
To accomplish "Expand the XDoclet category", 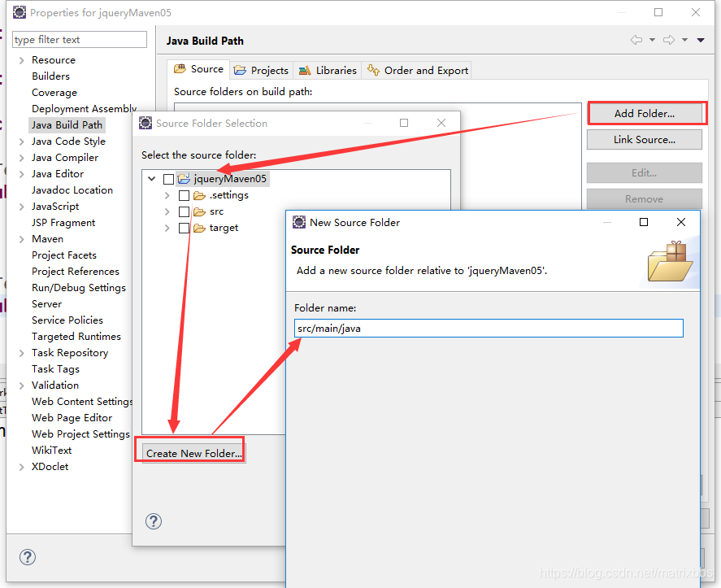I will [21, 467].
